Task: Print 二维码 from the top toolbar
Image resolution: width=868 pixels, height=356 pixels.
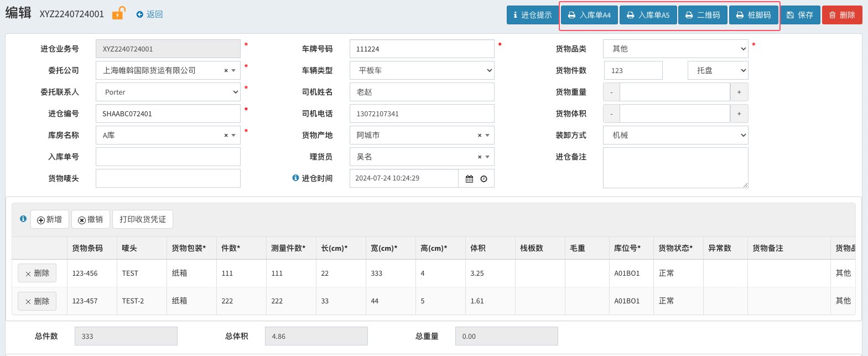Action: [x=703, y=15]
